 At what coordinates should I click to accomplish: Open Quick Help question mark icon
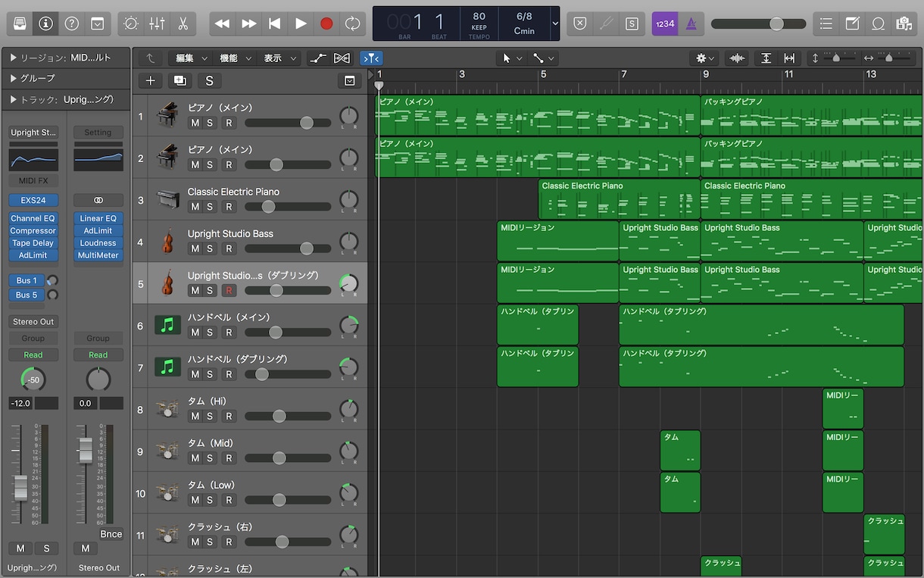click(x=71, y=23)
